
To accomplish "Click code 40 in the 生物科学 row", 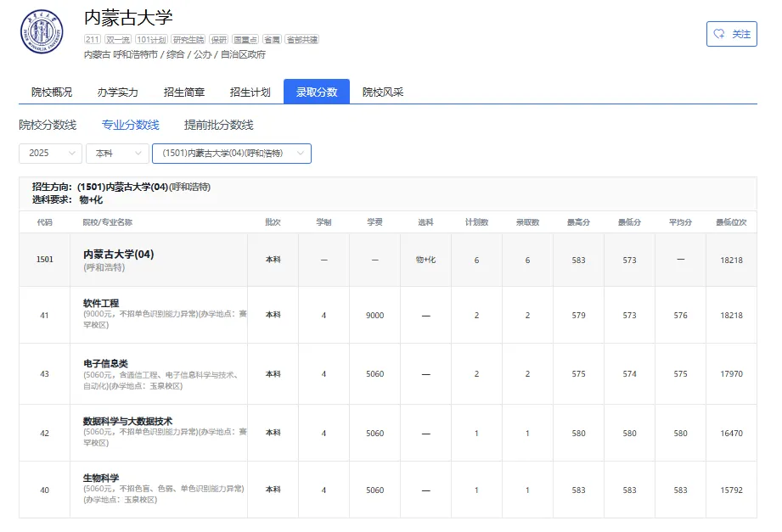I will 44,490.
